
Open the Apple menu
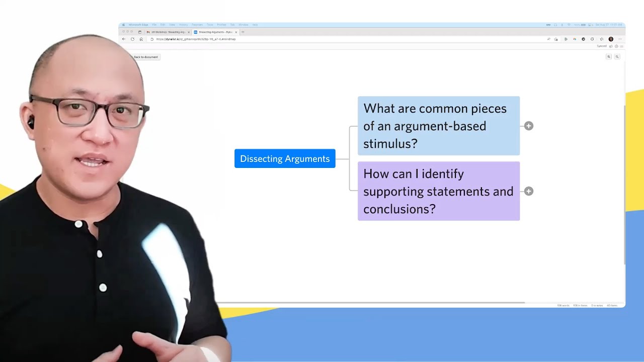[123, 25]
